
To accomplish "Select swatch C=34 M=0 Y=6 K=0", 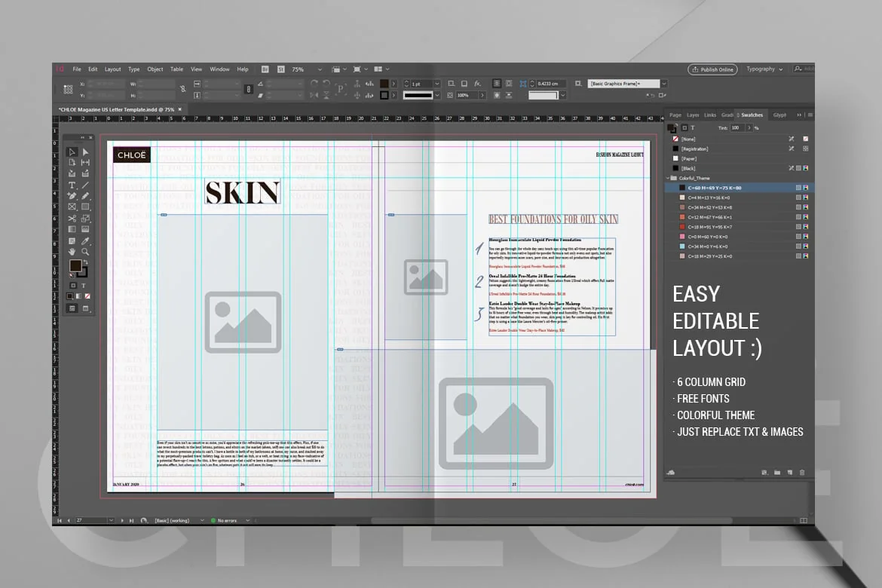I will [740, 247].
